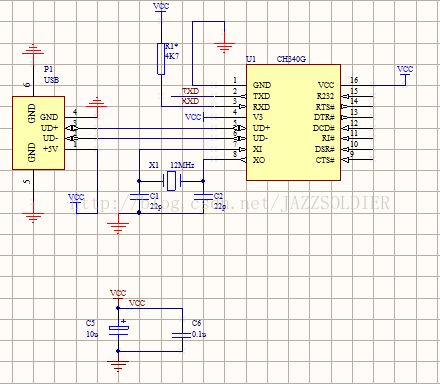Select the CH340G chip body U1
This screenshot has width=440, height=384.
click(293, 122)
